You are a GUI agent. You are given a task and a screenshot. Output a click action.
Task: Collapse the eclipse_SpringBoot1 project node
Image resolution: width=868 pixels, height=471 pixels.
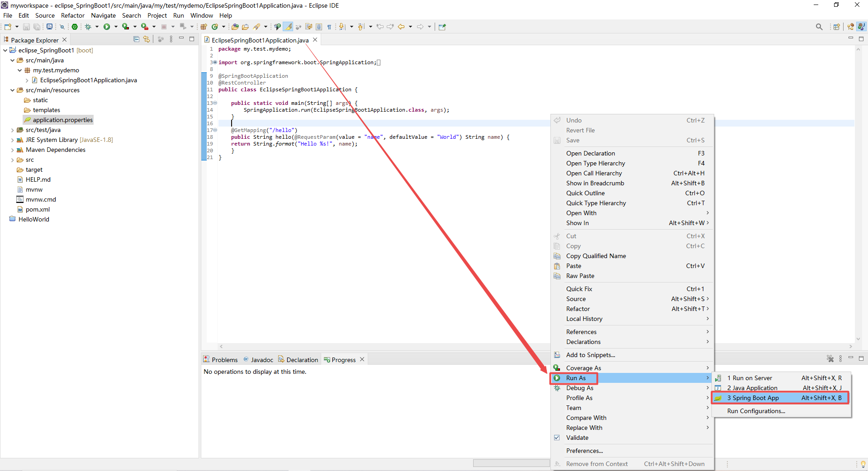pos(5,50)
